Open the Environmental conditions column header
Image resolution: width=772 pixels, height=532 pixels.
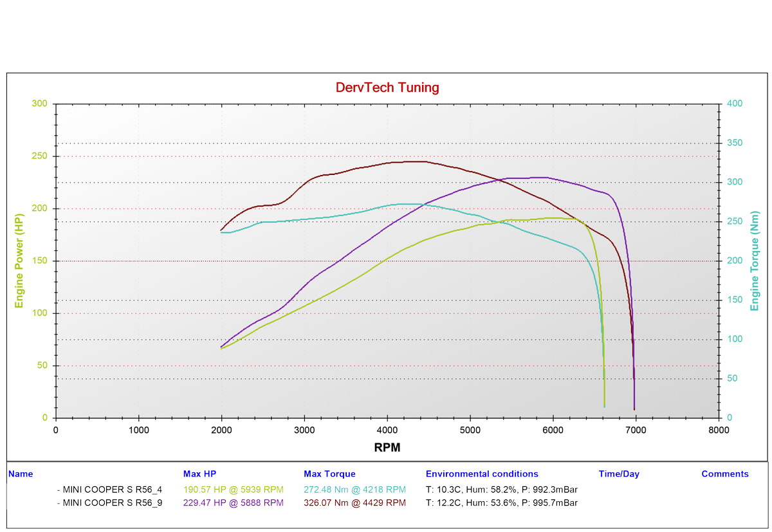coord(482,473)
